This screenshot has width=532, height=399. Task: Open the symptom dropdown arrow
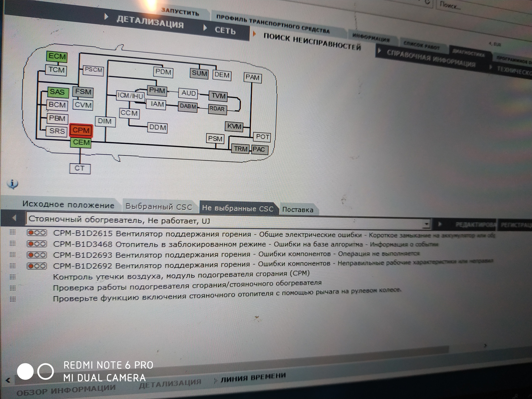(x=426, y=224)
